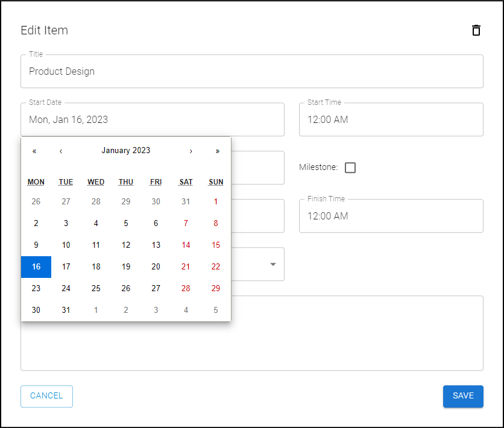Pick the highlighted date 16

(x=36, y=266)
